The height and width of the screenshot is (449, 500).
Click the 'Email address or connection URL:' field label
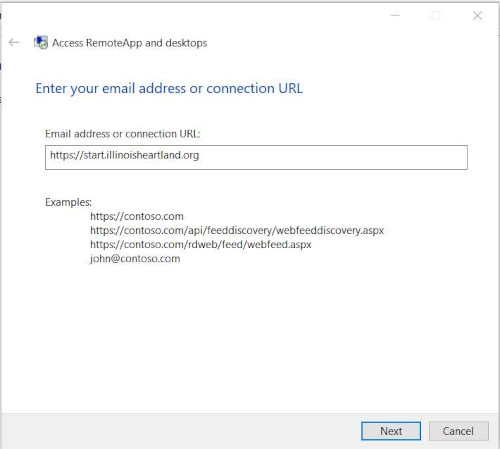pos(123,134)
